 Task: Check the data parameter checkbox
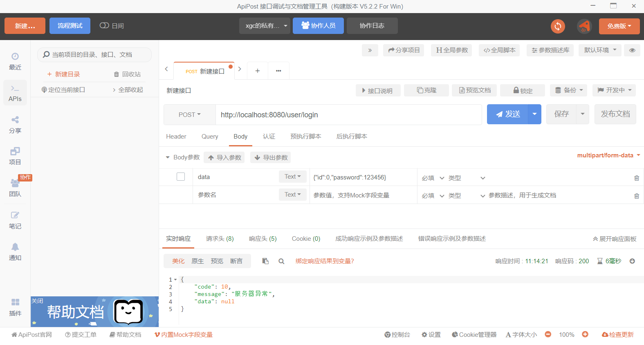pos(181,177)
